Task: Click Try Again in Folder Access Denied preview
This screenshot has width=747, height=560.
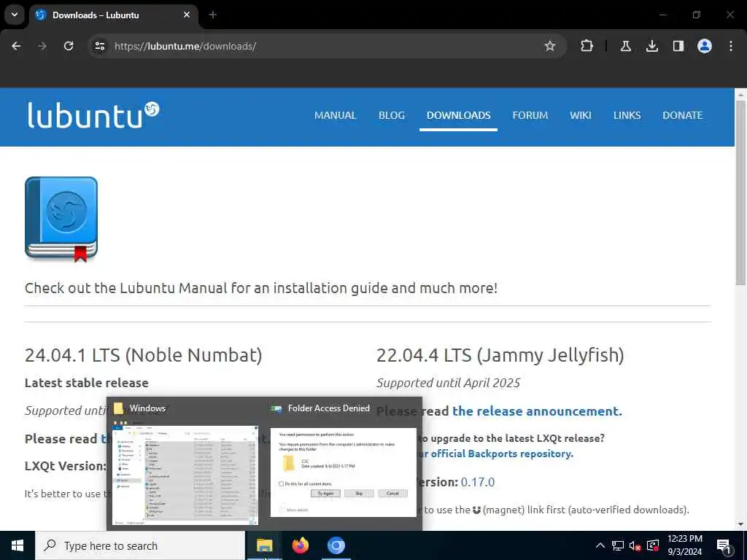Action: (326, 494)
